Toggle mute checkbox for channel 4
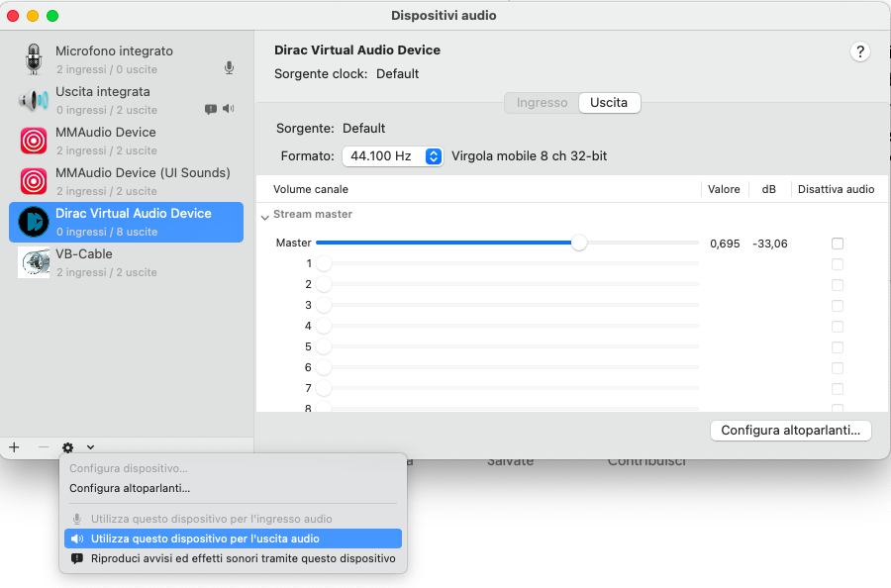 [x=837, y=327]
